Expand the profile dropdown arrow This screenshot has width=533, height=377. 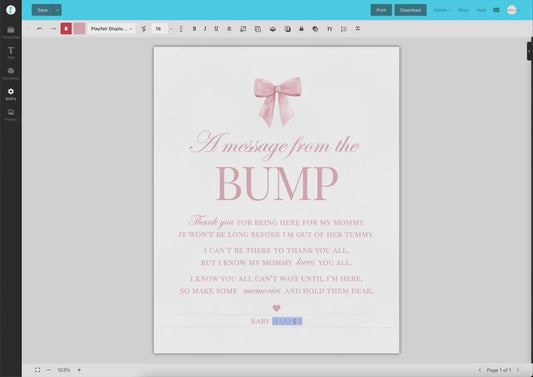point(519,10)
